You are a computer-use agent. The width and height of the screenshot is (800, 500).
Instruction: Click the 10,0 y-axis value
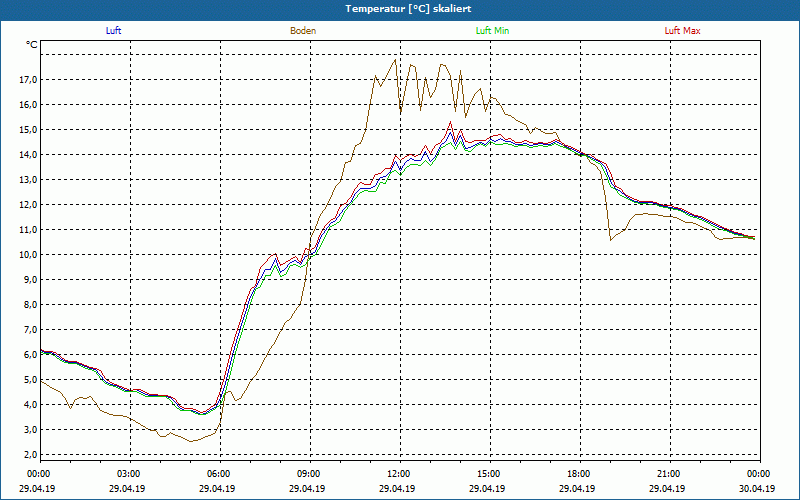(29, 255)
